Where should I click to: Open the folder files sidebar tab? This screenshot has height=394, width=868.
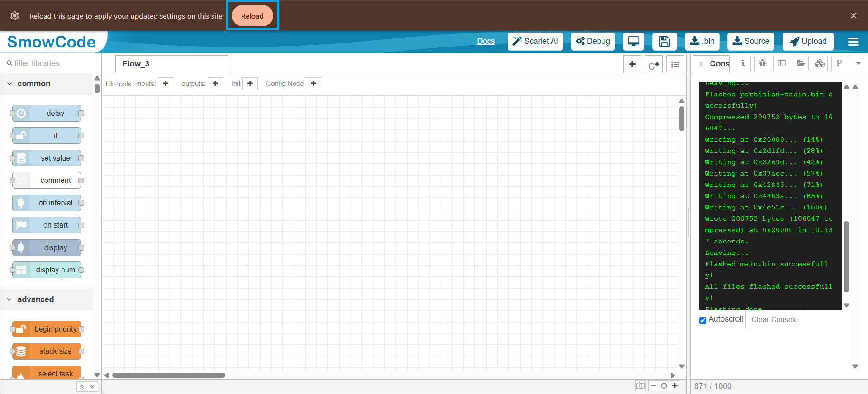[x=801, y=63]
